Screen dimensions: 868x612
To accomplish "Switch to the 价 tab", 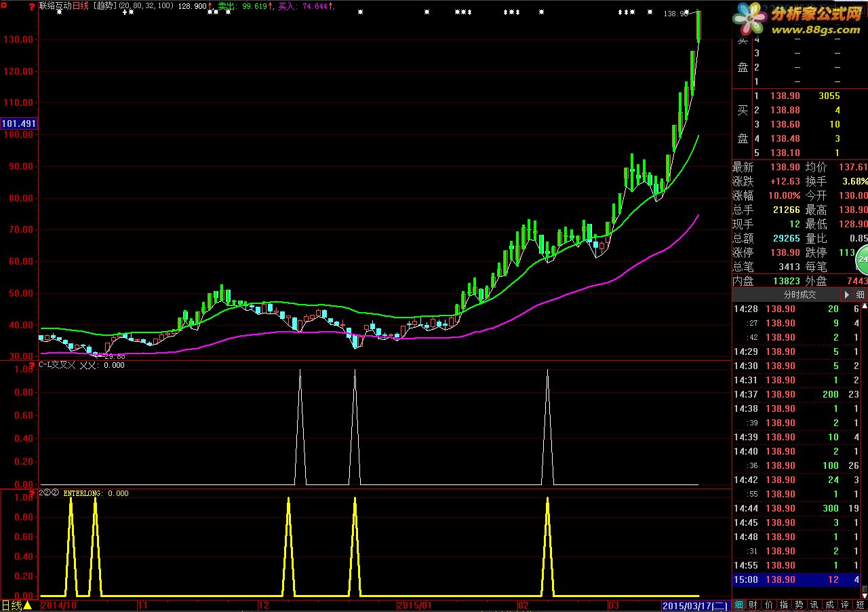I will coord(769,605).
